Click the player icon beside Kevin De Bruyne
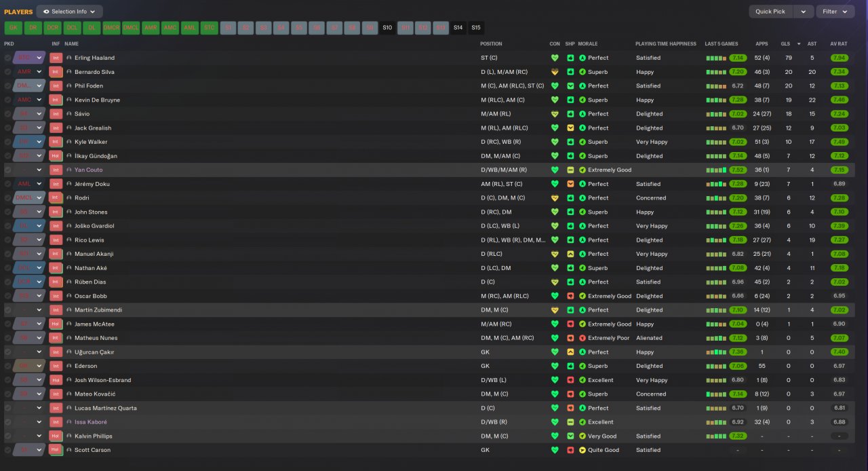Image resolution: width=868 pixels, height=471 pixels. [x=69, y=100]
